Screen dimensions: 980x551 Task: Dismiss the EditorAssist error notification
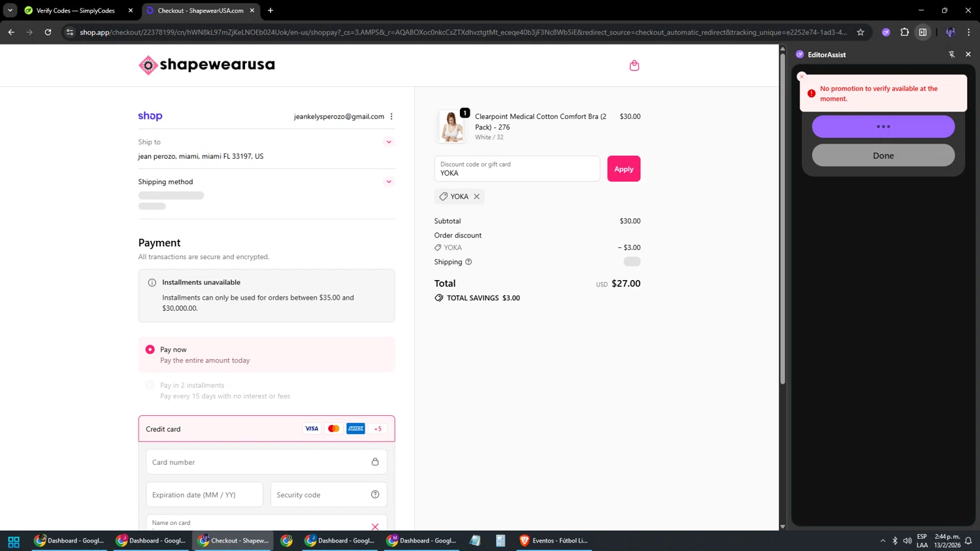point(802,76)
